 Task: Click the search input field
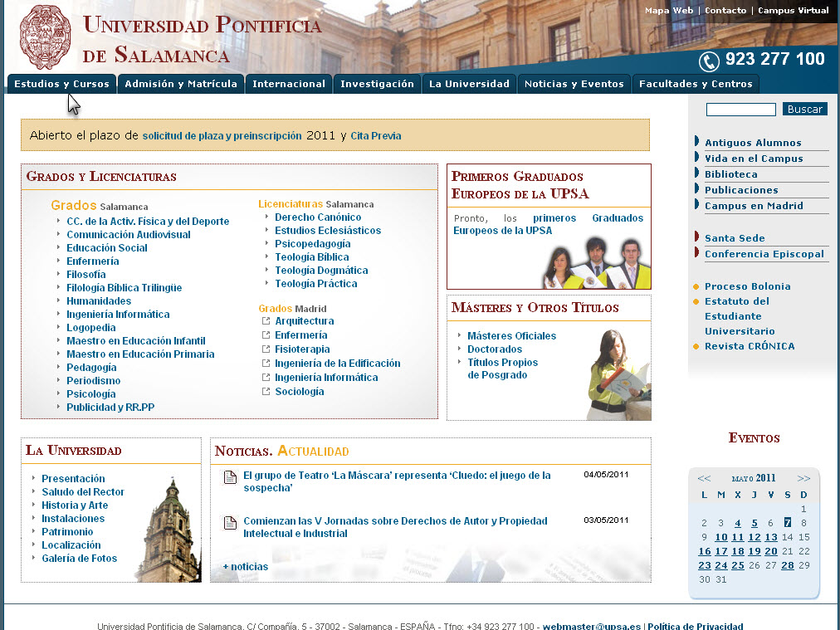click(x=741, y=110)
